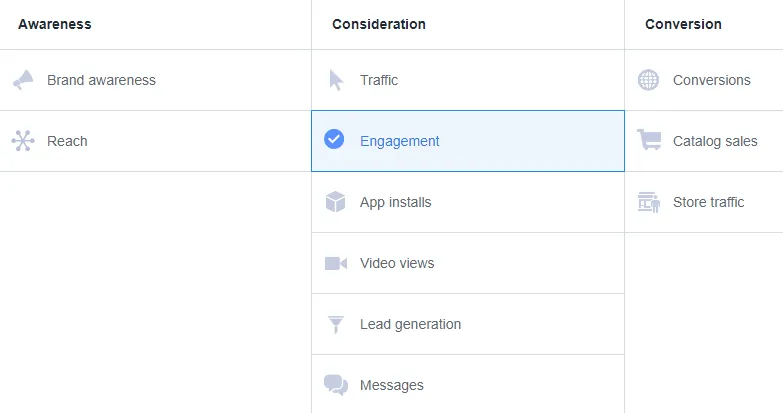Click the Conversions globe icon
Screen dimensions: 783x413
pyautogui.click(x=648, y=80)
